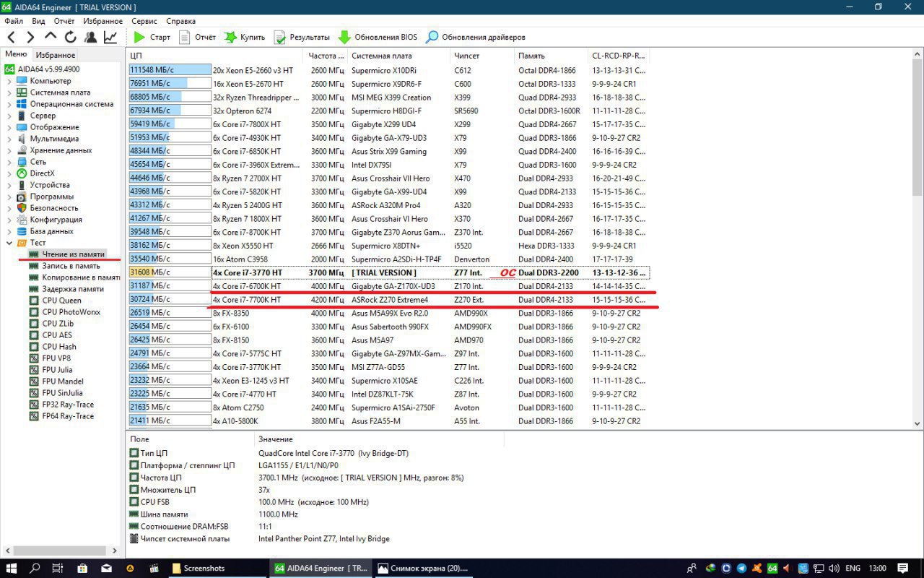This screenshot has width=924, height=578.
Task: Sort by the Чипсет column header
Action: click(482, 56)
